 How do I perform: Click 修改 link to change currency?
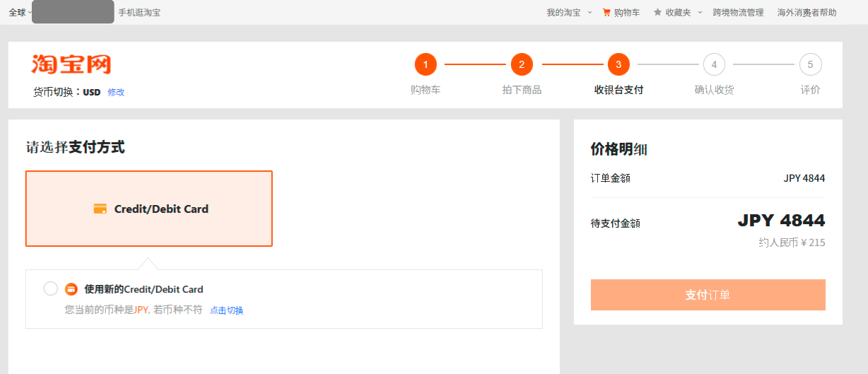tap(116, 92)
